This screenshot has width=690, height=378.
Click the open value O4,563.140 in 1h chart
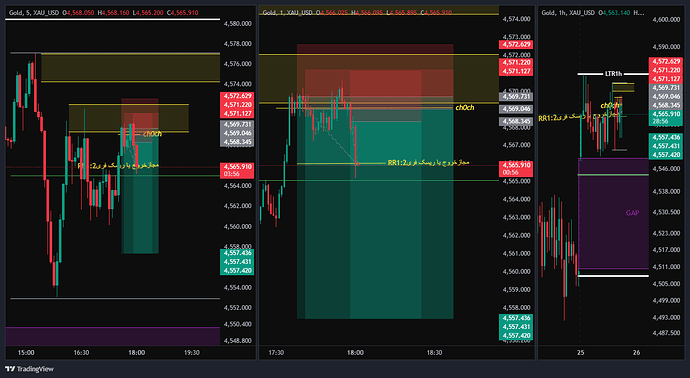pyautogui.click(x=613, y=13)
